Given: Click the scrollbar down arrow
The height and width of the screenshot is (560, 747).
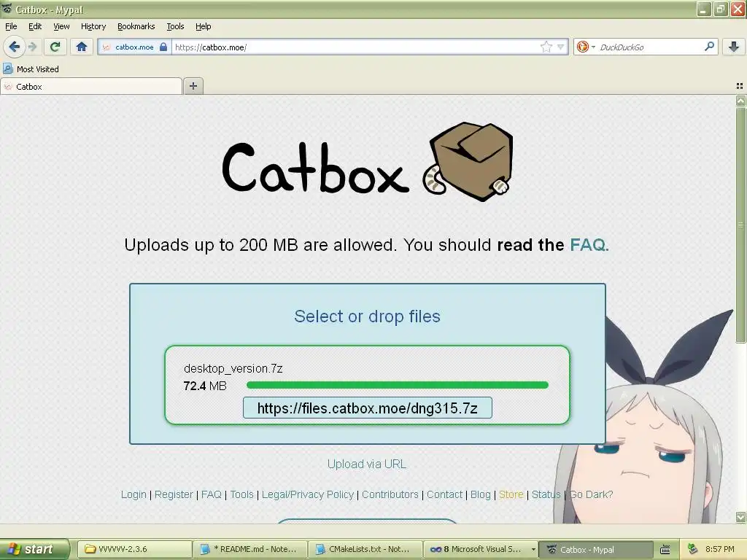Looking at the screenshot, I should click(740, 517).
